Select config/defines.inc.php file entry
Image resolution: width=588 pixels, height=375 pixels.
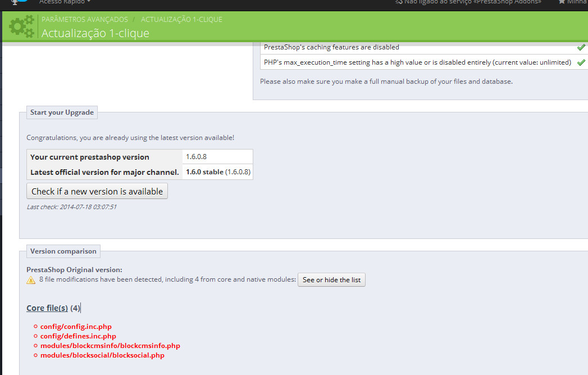click(79, 336)
